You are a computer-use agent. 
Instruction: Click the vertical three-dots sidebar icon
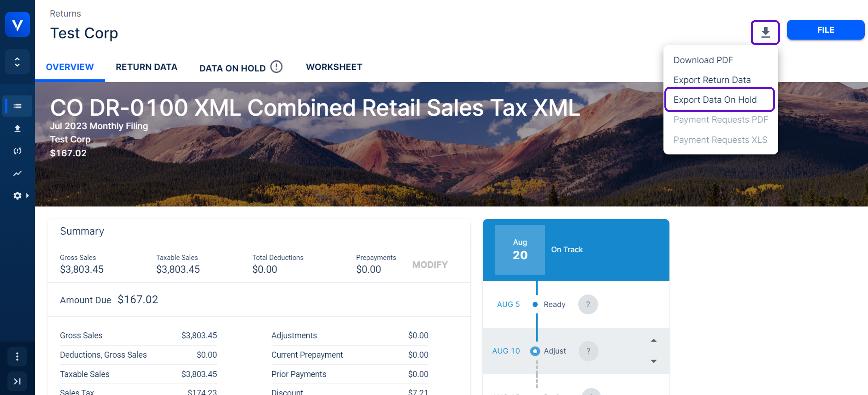coord(17,356)
